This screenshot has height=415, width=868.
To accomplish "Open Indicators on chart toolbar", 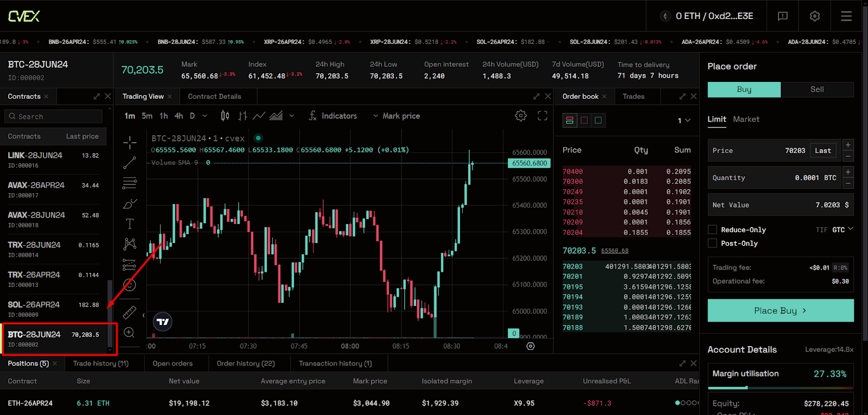I will [333, 116].
